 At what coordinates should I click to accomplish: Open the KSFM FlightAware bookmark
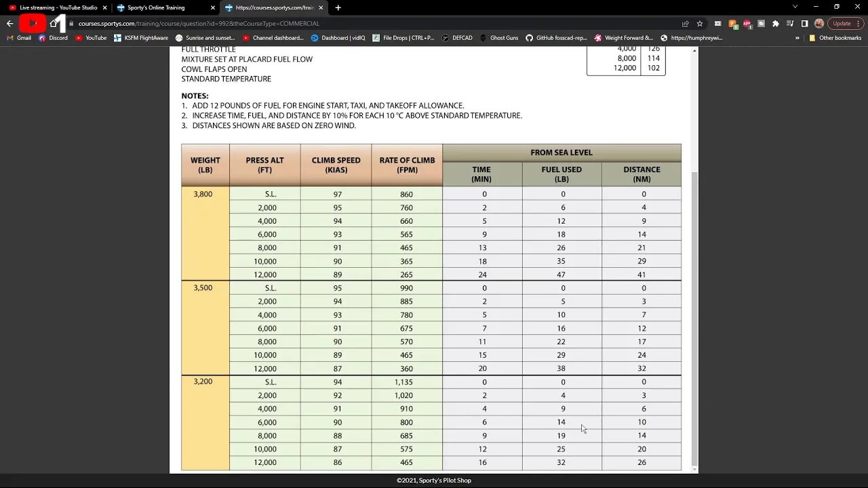coord(141,38)
